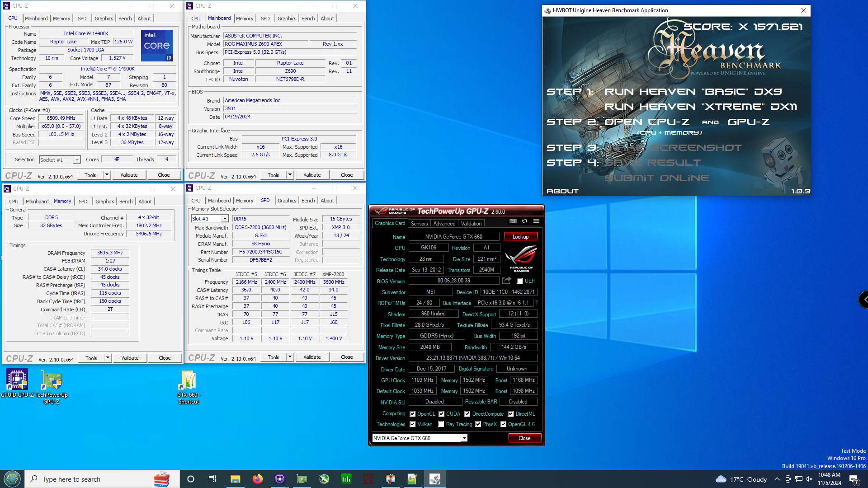Toggle the DirectML checkbox

coord(510,413)
